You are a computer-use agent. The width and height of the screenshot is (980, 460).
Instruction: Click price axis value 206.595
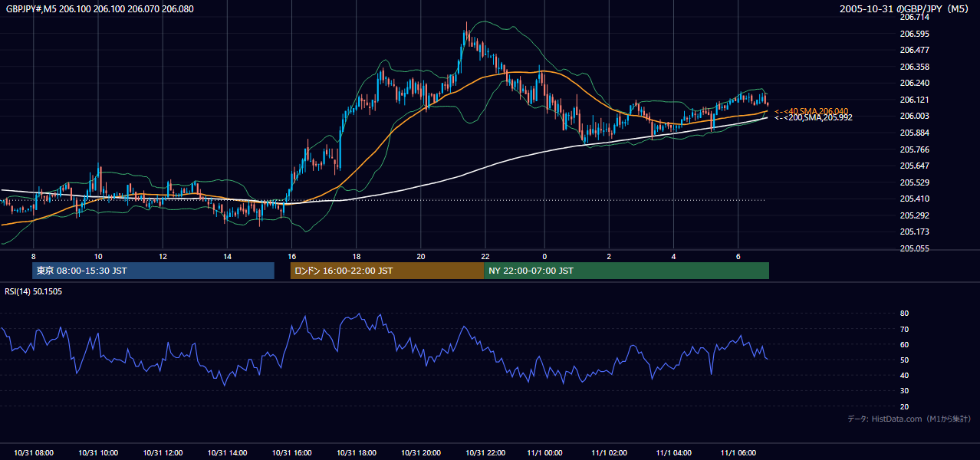(915, 34)
